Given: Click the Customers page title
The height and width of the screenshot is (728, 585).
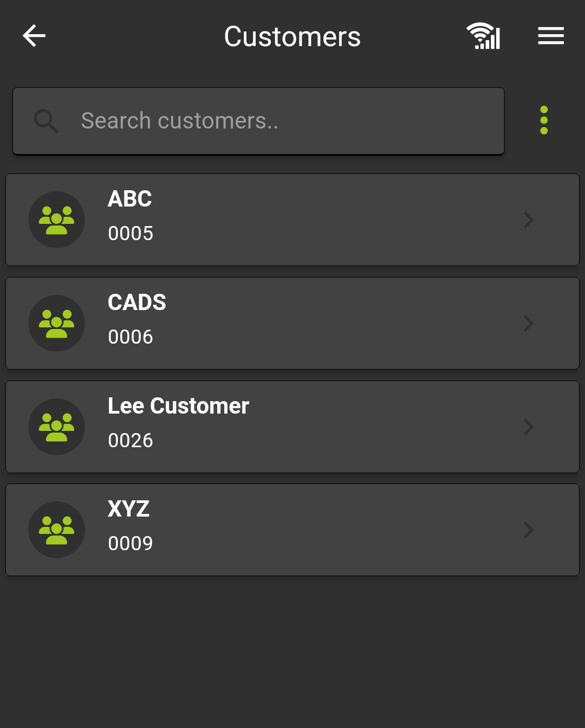Looking at the screenshot, I should coord(292,37).
